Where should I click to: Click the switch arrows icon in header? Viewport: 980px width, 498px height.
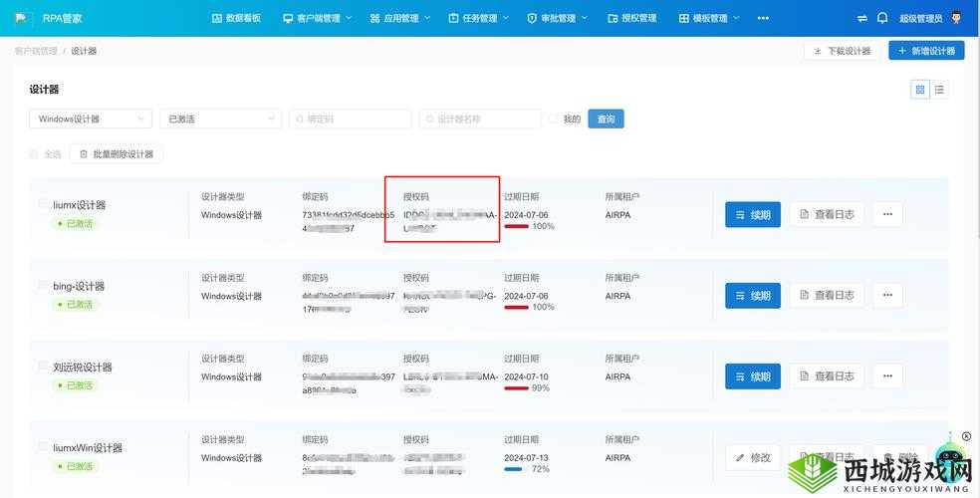tap(861, 18)
